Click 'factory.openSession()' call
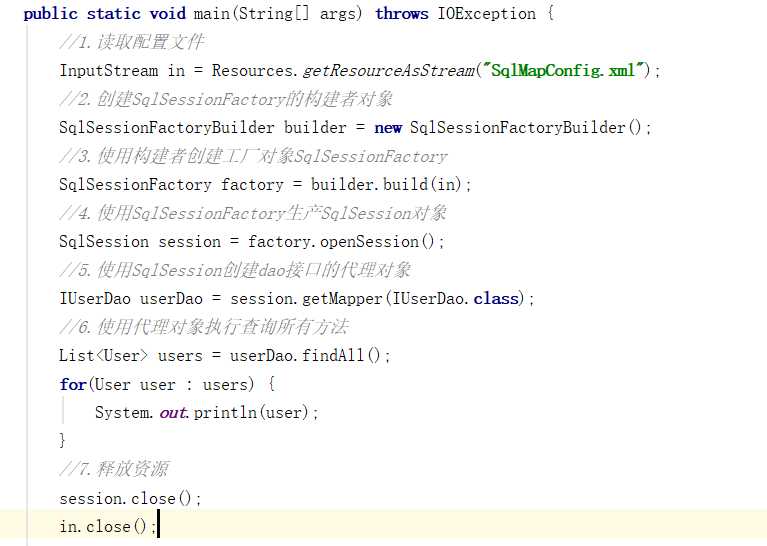The width and height of the screenshot is (767, 546). [x=341, y=242]
